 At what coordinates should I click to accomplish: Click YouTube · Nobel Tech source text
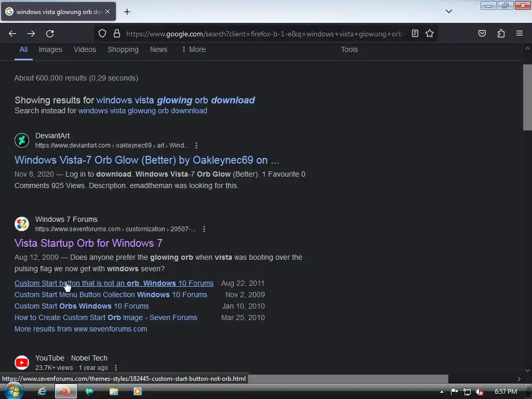[71, 358]
